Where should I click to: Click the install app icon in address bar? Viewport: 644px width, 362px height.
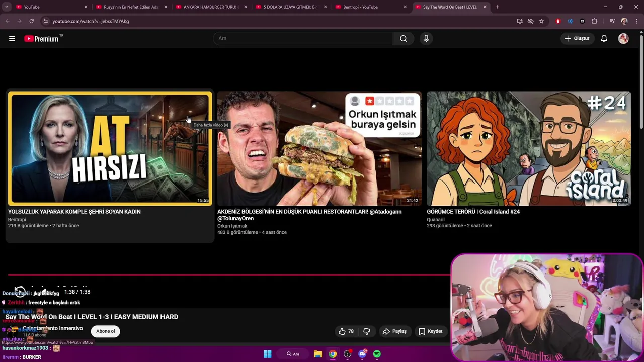coord(520,21)
